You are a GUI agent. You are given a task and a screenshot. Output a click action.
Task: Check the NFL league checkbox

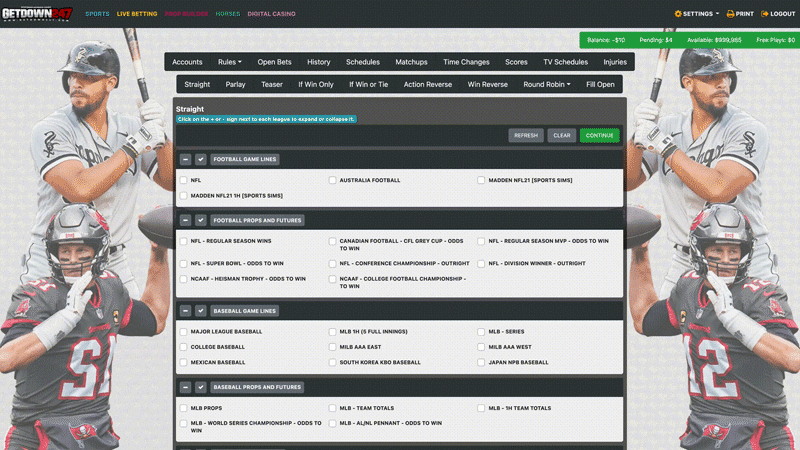183,180
